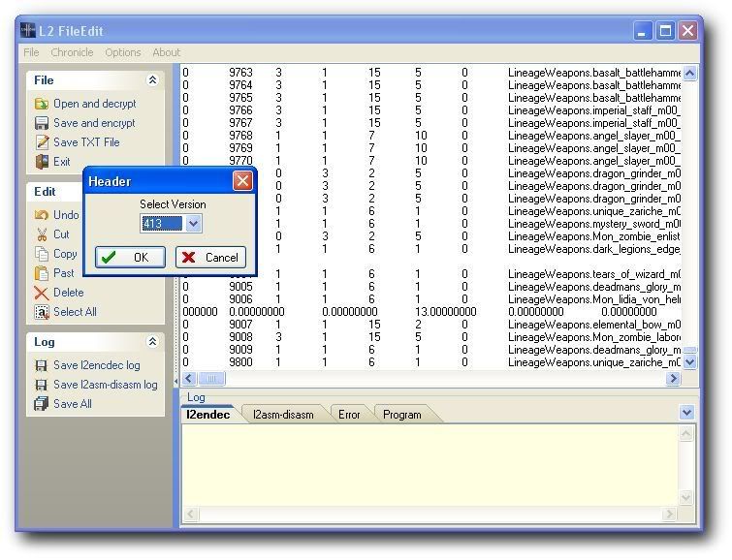Click Save All label in Log panel
Viewport: 732px width, 560px height.
click(73, 404)
